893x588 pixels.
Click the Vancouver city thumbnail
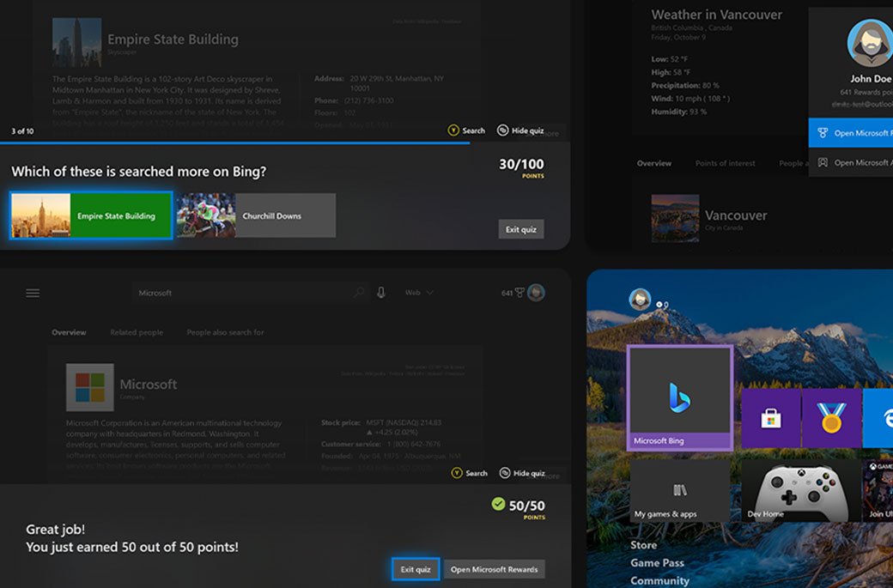pos(675,219)
